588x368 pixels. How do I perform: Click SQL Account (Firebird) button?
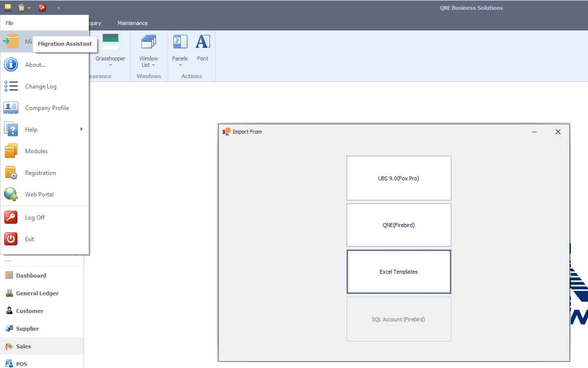(x=399, y=319)
